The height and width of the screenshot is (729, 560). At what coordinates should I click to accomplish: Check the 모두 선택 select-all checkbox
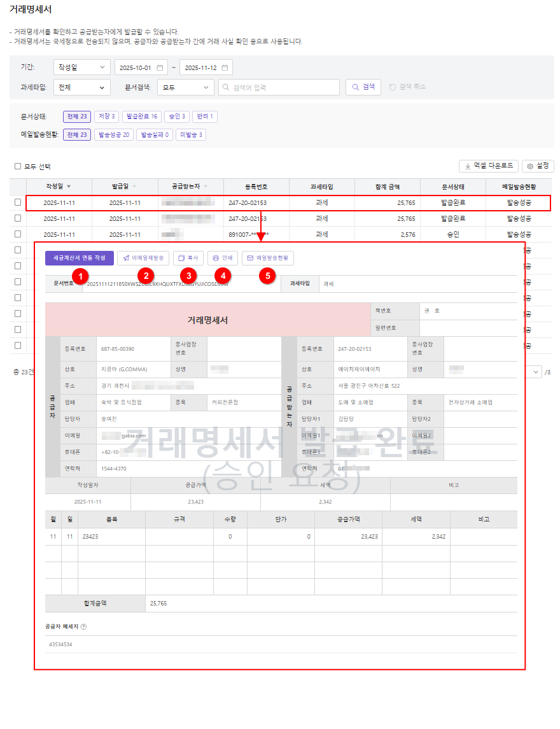point(17,165)
